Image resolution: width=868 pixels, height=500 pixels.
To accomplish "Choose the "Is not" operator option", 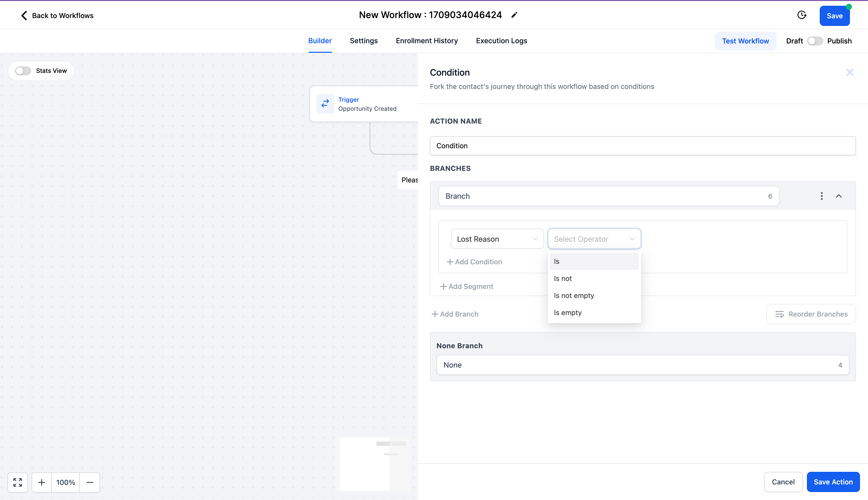I will pyautogui.click(x=594, y=278).
